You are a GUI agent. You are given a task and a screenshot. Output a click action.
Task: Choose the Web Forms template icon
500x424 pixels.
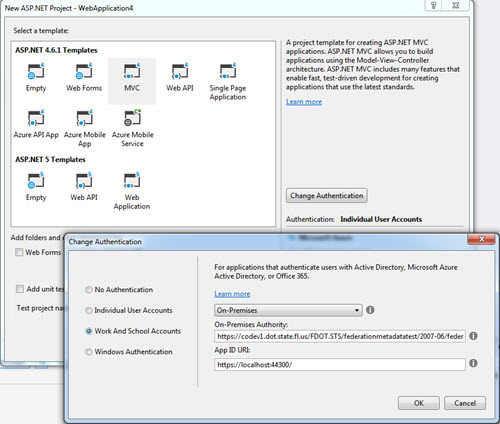84,71
